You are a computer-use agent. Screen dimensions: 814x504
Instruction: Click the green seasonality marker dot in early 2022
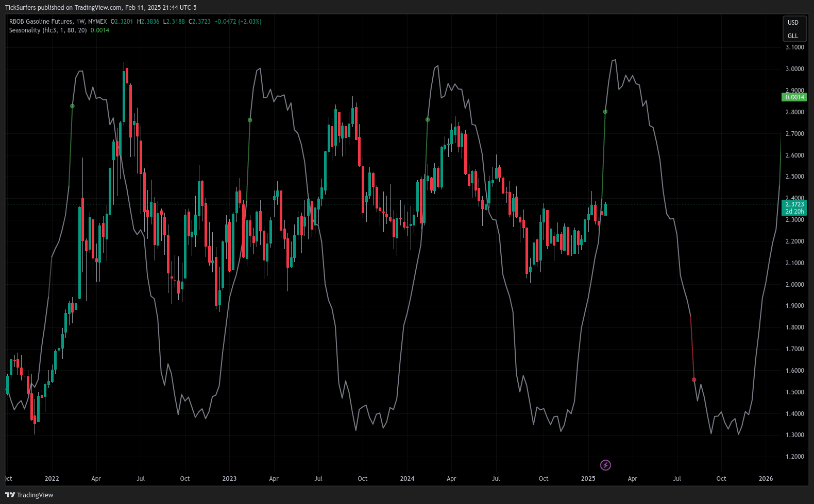[x=72, y=106]
